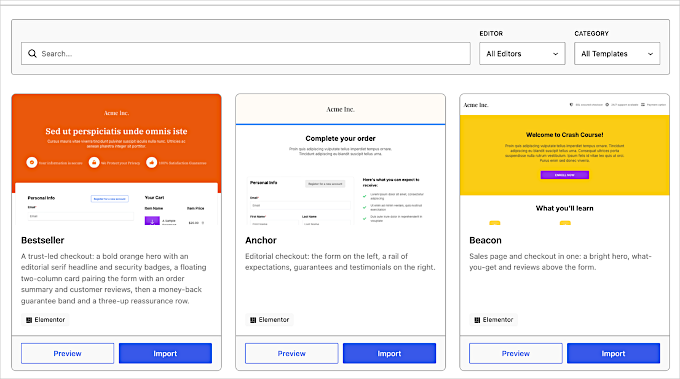
Task: Click the EDITOR filter label
Action: (491, 33)
